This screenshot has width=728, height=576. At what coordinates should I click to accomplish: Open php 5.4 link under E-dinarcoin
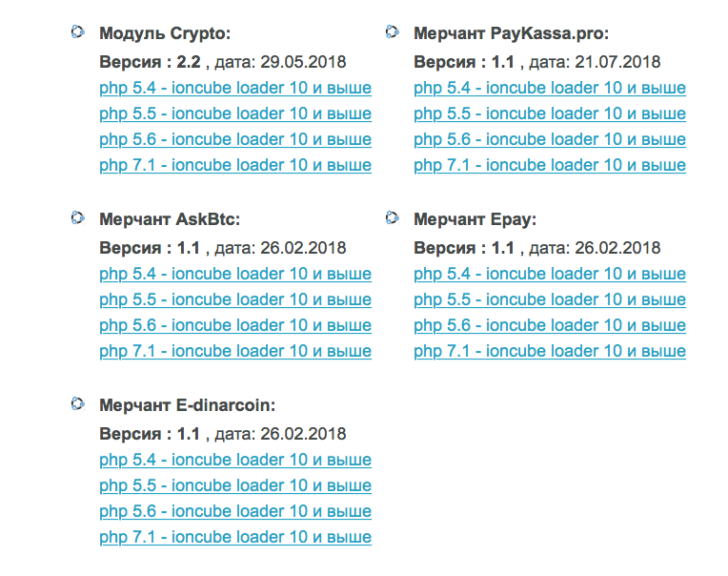235,460
